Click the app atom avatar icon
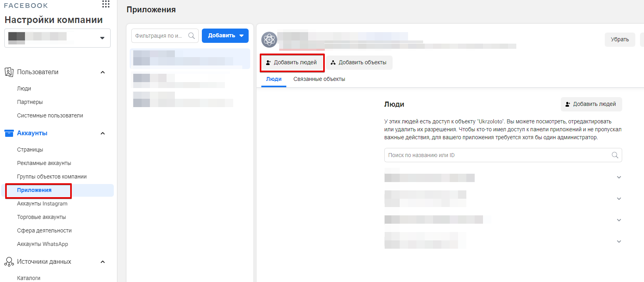Image resolution: width=644 pixels, height=282 pixels. [x=269, y=40]
